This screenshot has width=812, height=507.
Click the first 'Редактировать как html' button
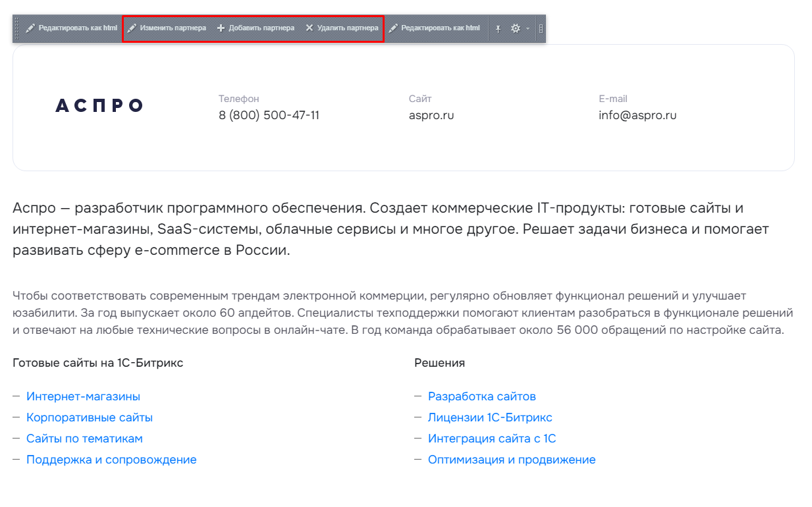click(x=71, y=28)
